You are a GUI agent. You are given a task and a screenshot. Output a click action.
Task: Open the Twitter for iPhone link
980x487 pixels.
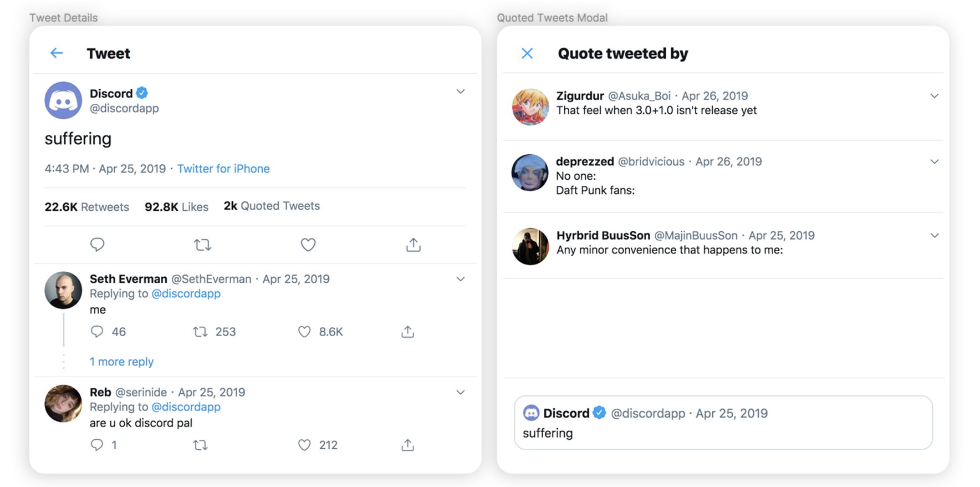[223, 169]
